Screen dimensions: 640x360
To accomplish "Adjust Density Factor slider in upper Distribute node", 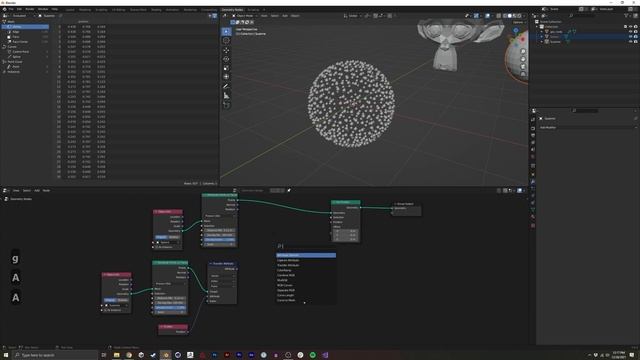I will (x=220, y=240).
